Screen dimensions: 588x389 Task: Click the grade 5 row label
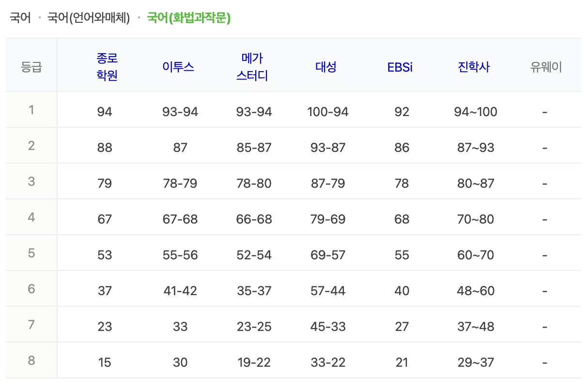point(31,253)
